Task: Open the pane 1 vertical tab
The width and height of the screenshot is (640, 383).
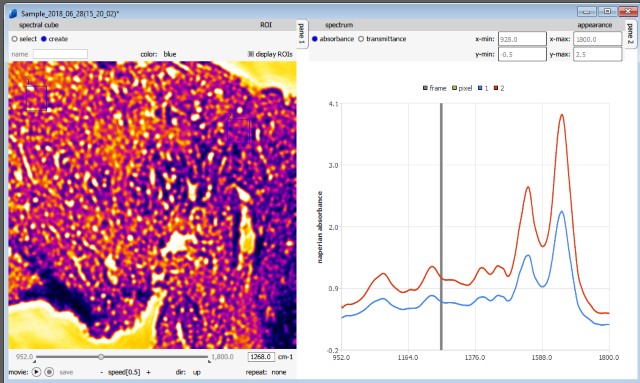Action: click(x=302, y=34)
